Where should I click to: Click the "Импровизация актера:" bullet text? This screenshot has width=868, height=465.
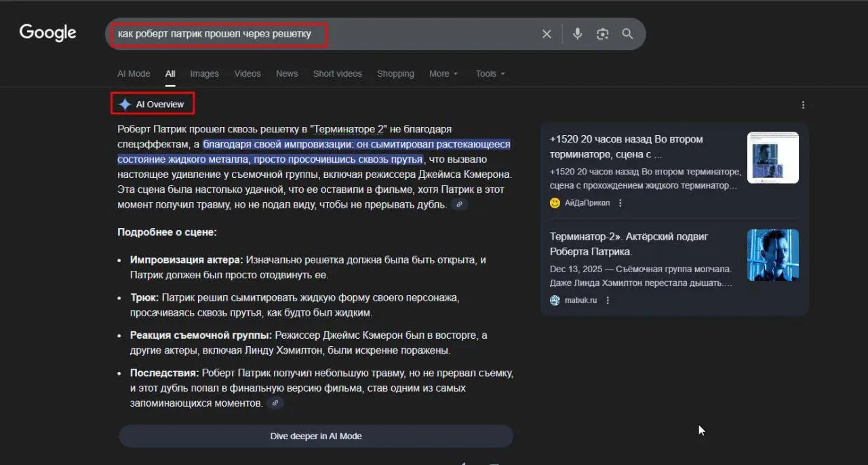pyautogui.click(x=186, y=260)
